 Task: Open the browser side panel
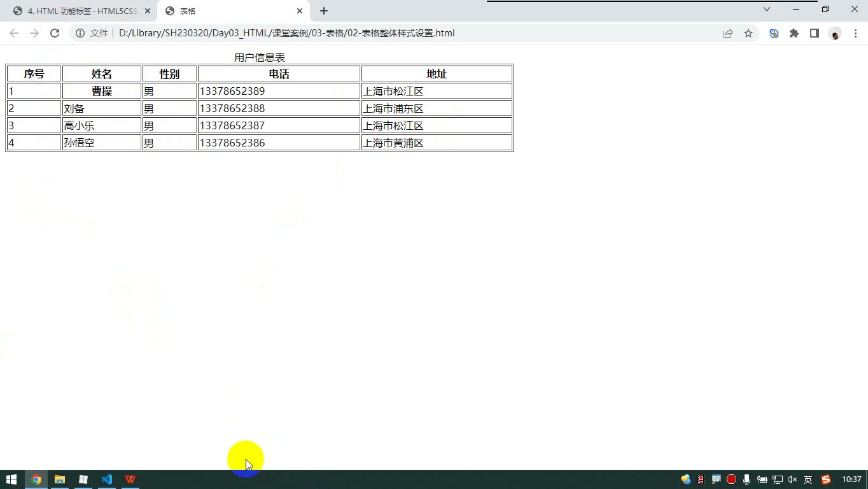click(815, 33)
